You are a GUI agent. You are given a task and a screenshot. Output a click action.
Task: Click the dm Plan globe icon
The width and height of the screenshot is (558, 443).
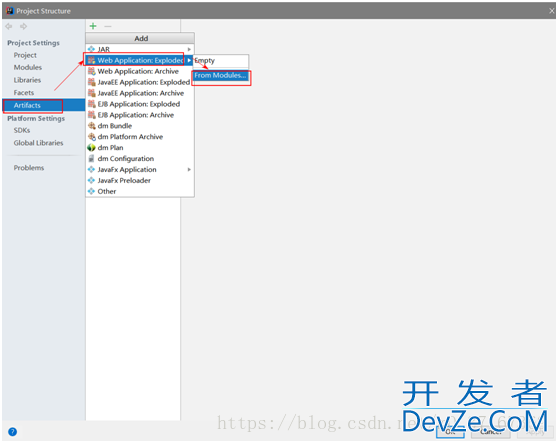(91, 148)
